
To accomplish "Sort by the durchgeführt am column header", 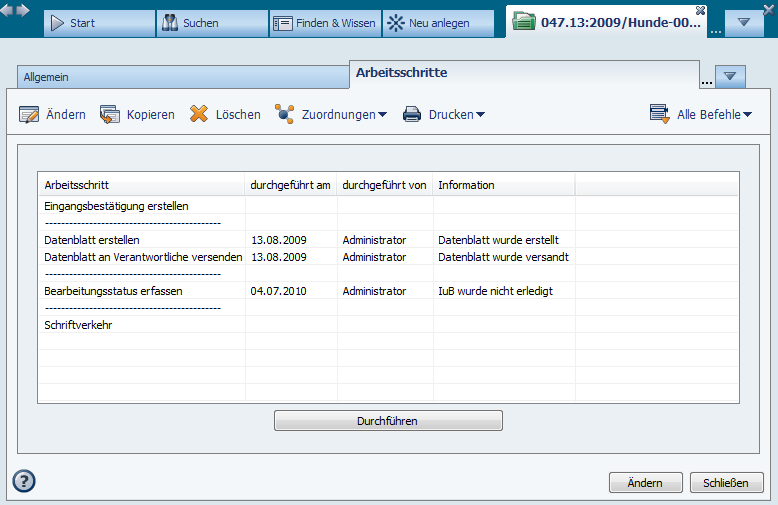I will (290, 185).
